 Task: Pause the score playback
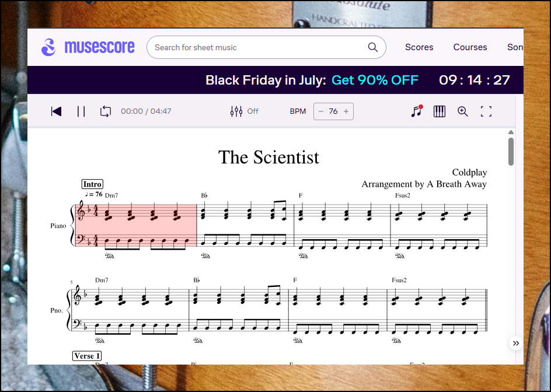click(x=81, y=111)
